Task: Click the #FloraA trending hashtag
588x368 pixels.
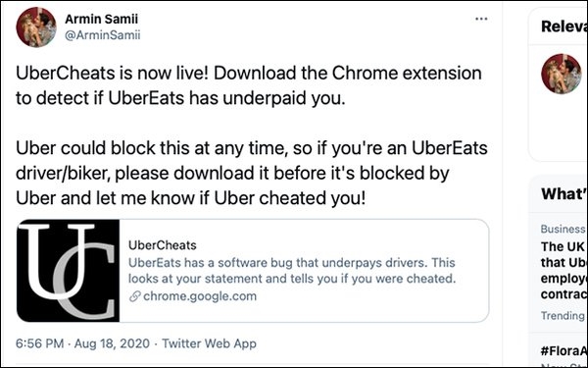Action: tap(564, 351)
